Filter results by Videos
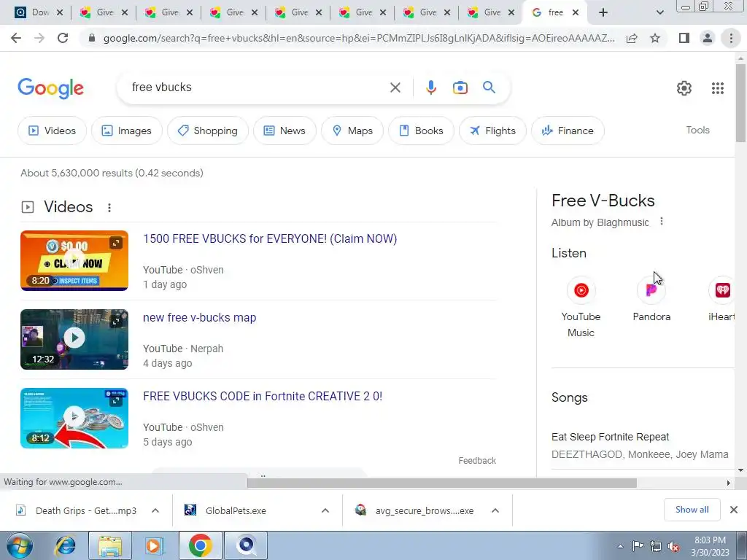 point(52,131)
